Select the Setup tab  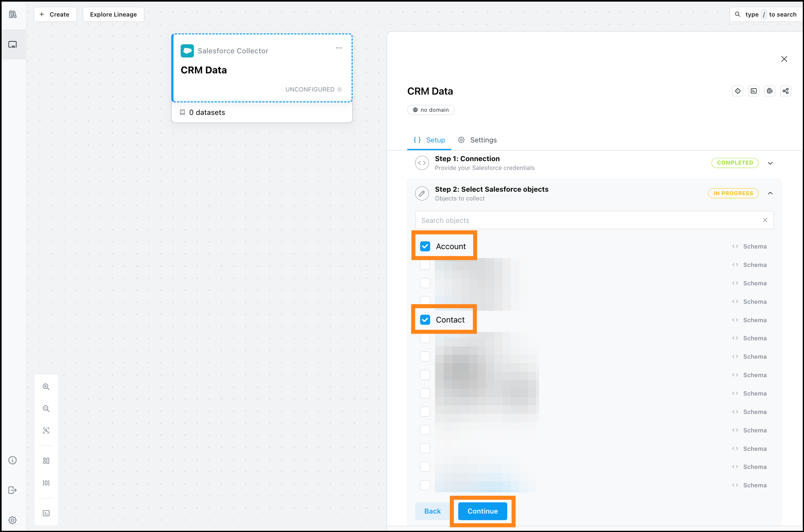429,140
